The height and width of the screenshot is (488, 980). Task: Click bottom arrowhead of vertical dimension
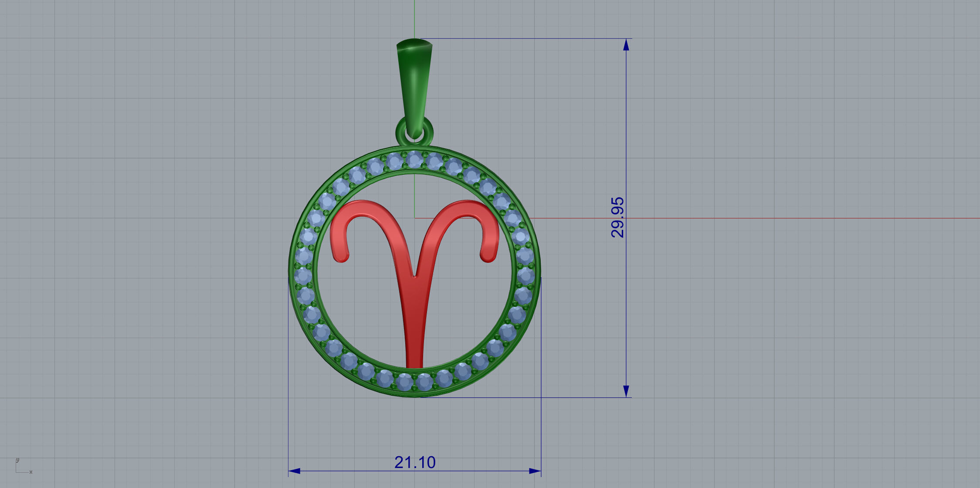[626, 391]
